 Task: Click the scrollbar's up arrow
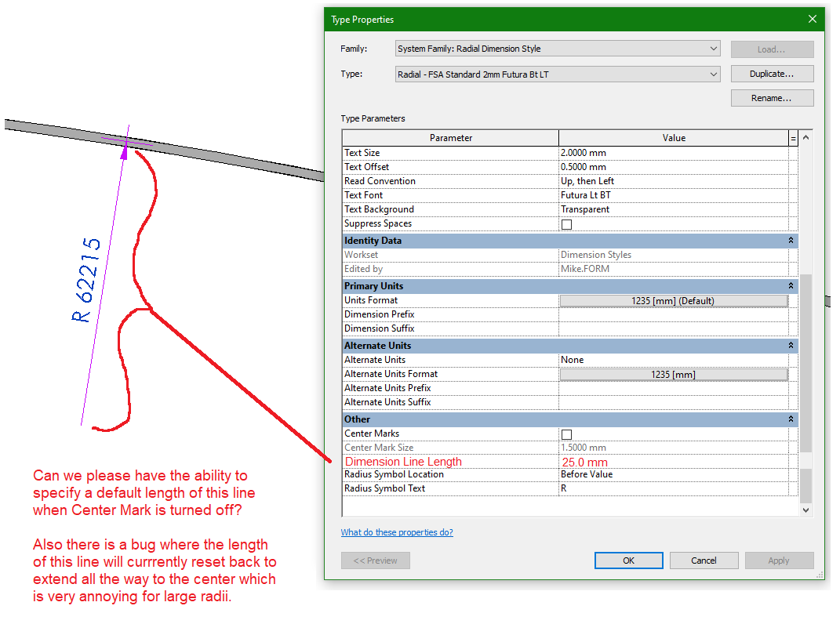click(x=805, y=136)
